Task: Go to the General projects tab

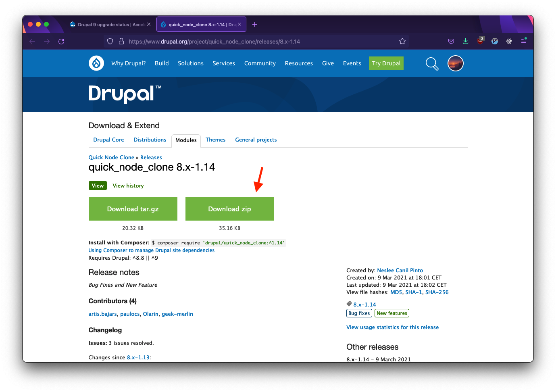Action: click(256, 140)
